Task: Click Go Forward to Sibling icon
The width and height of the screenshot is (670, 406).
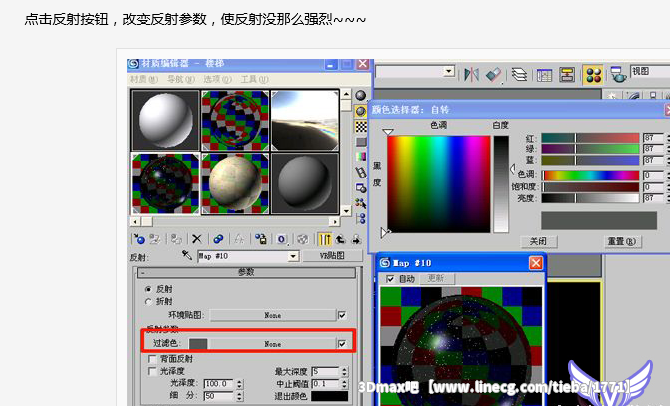Action: (356, 239)
